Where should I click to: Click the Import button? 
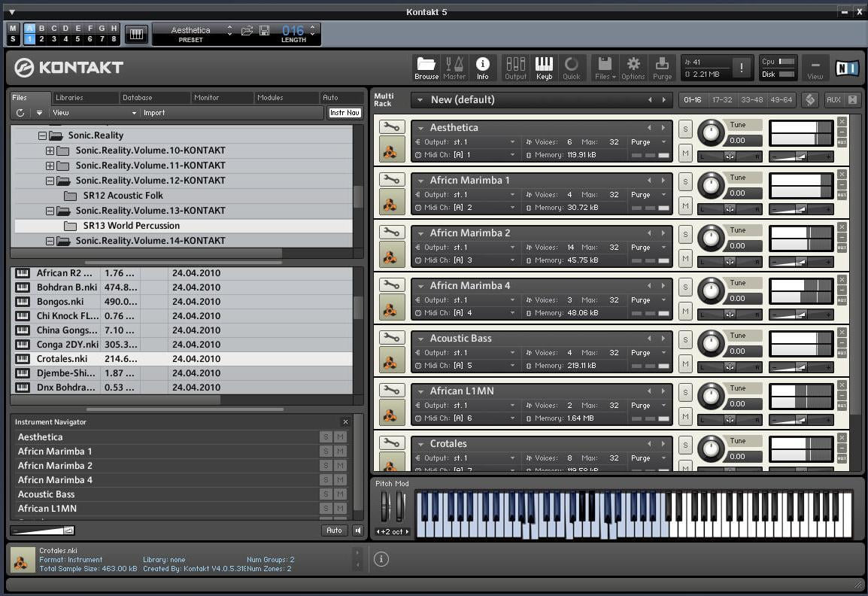pyautogui.click(x=154, y=112)
